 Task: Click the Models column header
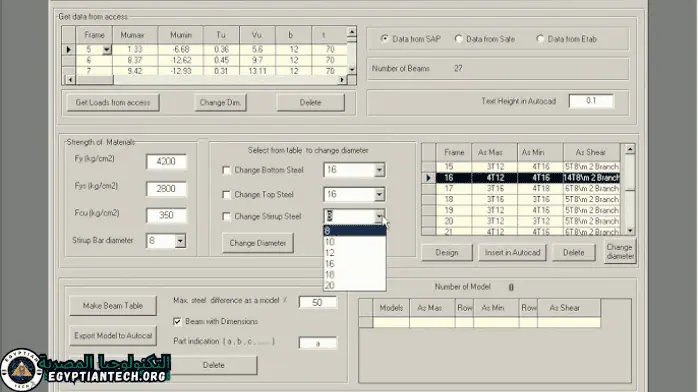(391, 308)
